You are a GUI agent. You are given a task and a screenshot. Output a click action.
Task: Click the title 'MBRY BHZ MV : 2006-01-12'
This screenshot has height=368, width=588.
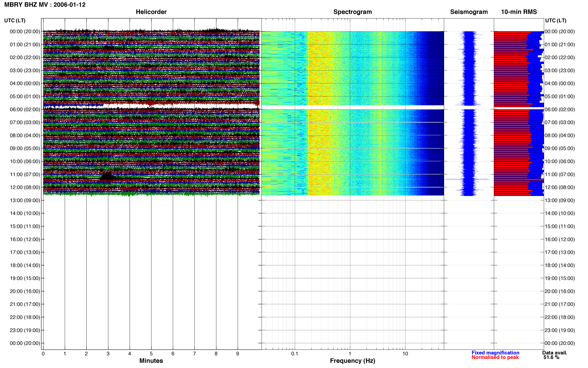[45, 5]
